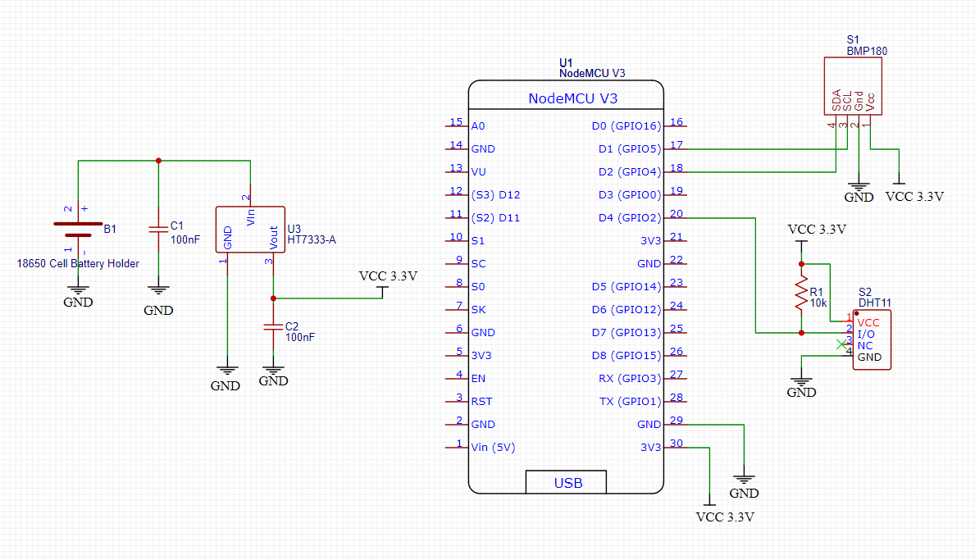The height and width of the screenshot is (560, 975).
Task: Click the junction dot below resistor R1
Action: tap(801, 333)
